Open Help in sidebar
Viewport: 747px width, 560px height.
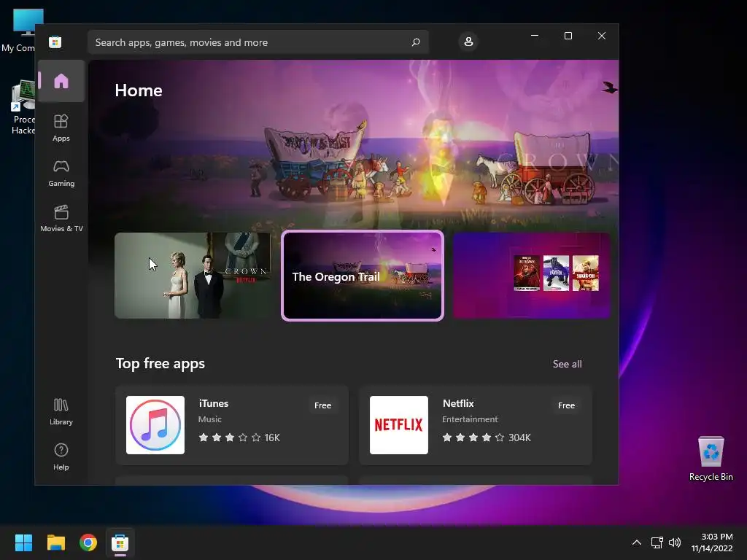[61, 456]
